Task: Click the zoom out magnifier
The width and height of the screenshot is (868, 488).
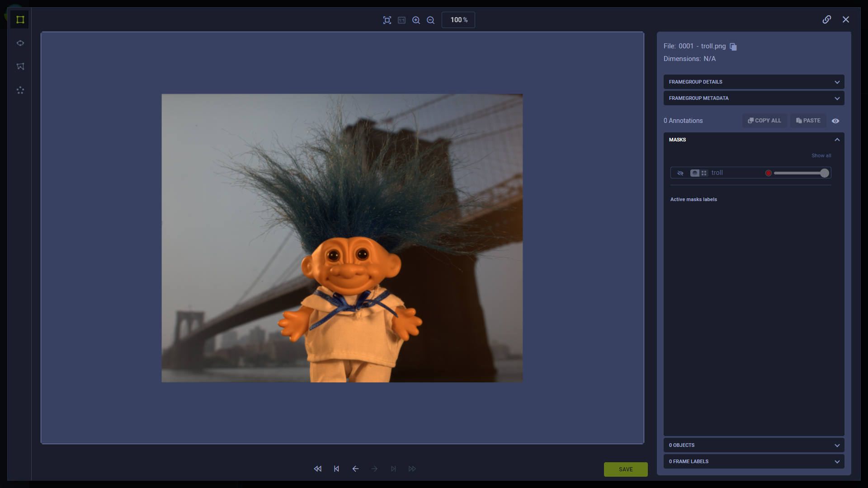Action: coord(430,20)
